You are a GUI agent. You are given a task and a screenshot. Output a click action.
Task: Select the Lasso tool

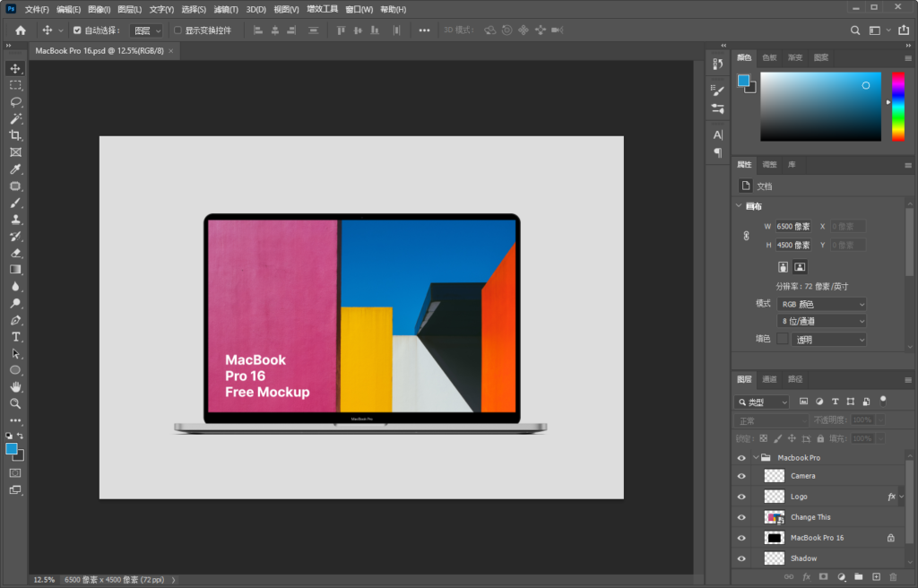pyautogui.click(x=15, y=102)
